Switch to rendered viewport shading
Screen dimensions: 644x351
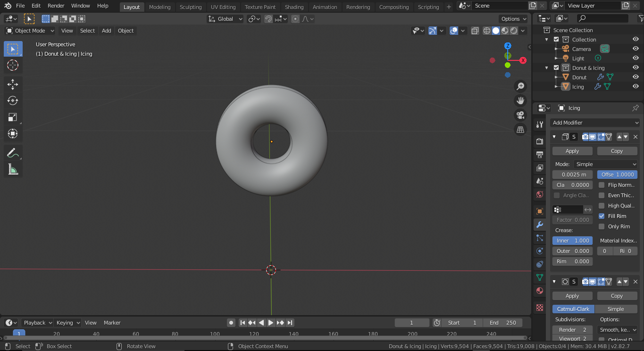[x=514, y=31]
